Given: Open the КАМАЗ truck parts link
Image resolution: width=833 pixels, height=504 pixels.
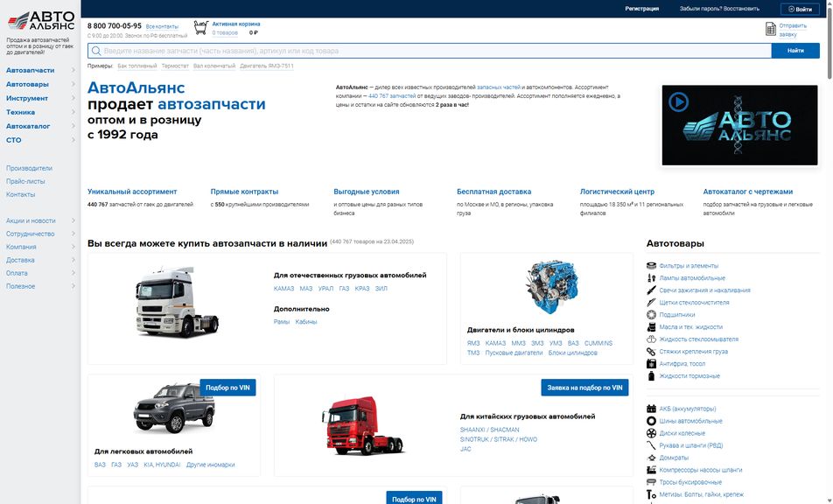Looking at the screenshot, I should 283,289.
